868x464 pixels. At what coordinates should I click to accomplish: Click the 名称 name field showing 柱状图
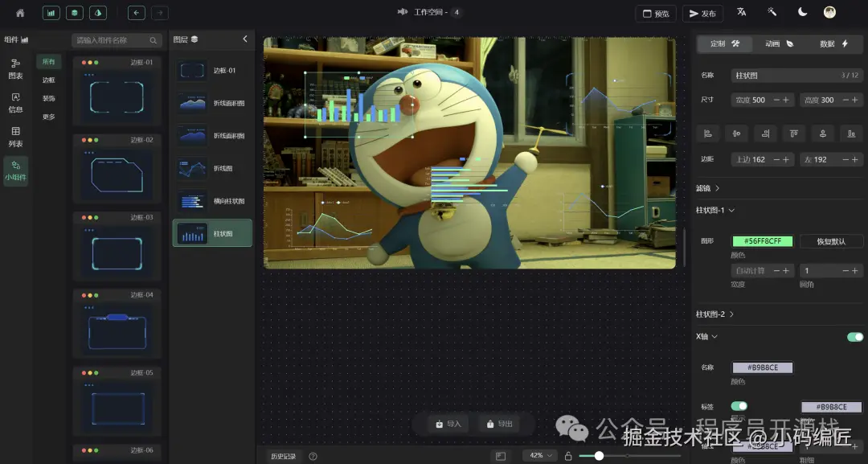tap(796, 76)
